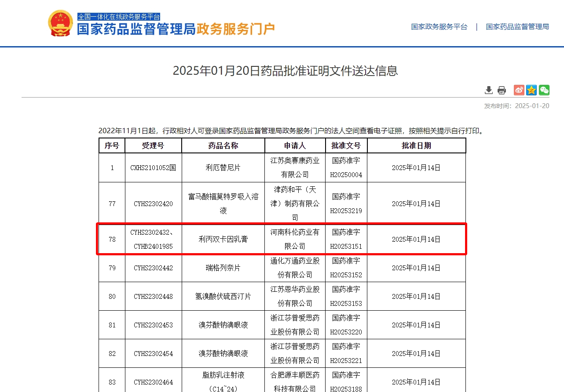Select cell CYHS2302454
The height and width of the screenshot is (392, 564).
[153, 354]
